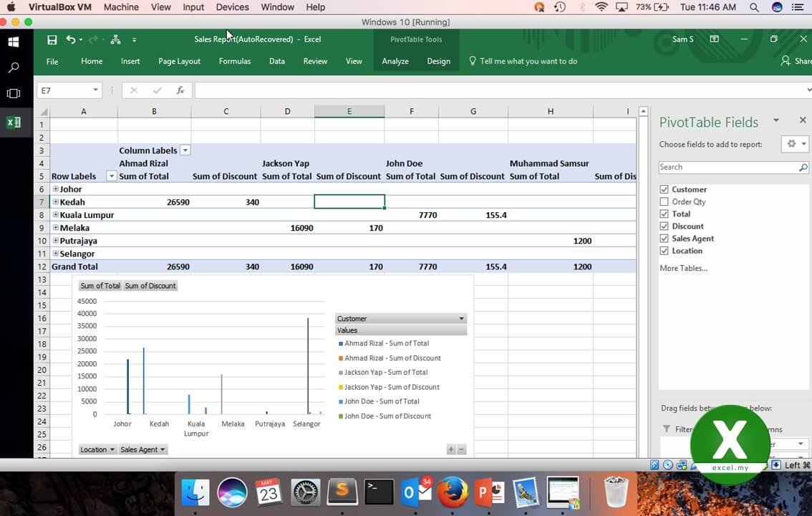812x516 pixels.
Task: Click the Filters funnel icon in the areas section
Action: [667, 429]
